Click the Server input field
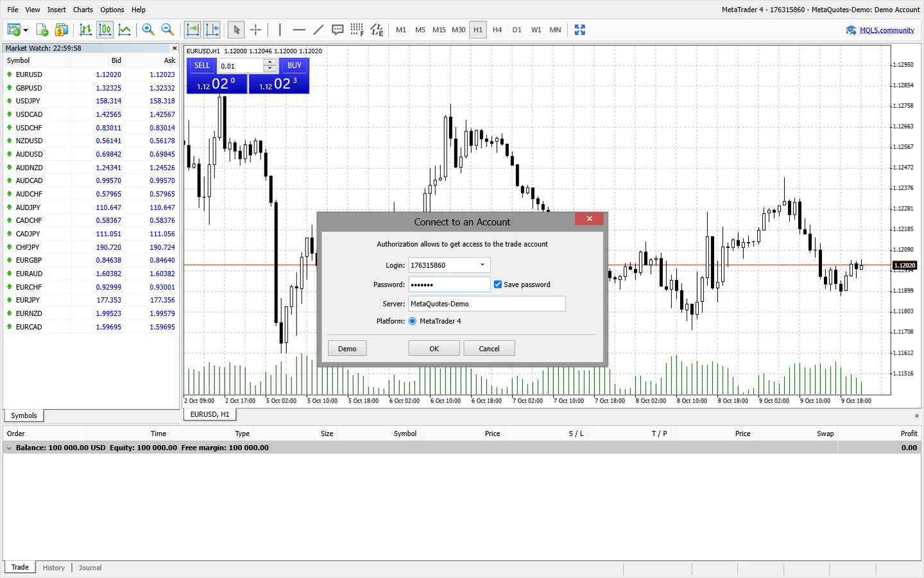924x578 pixels. tap(487, 304)
